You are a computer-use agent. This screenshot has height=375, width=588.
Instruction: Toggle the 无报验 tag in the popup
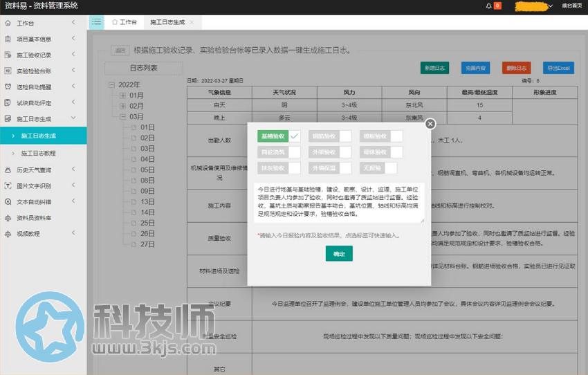click(x=378, y=168)
